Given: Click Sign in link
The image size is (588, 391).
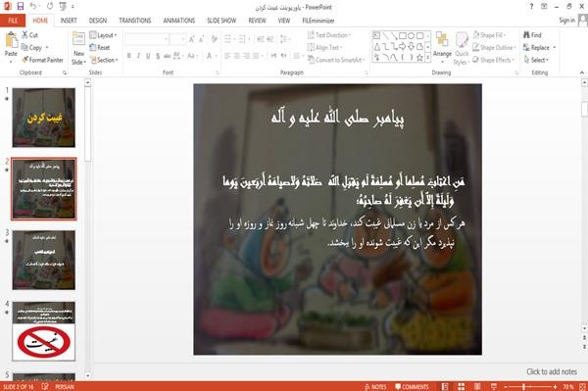Looking at the screenshot, I should click(x=566, y=21).
